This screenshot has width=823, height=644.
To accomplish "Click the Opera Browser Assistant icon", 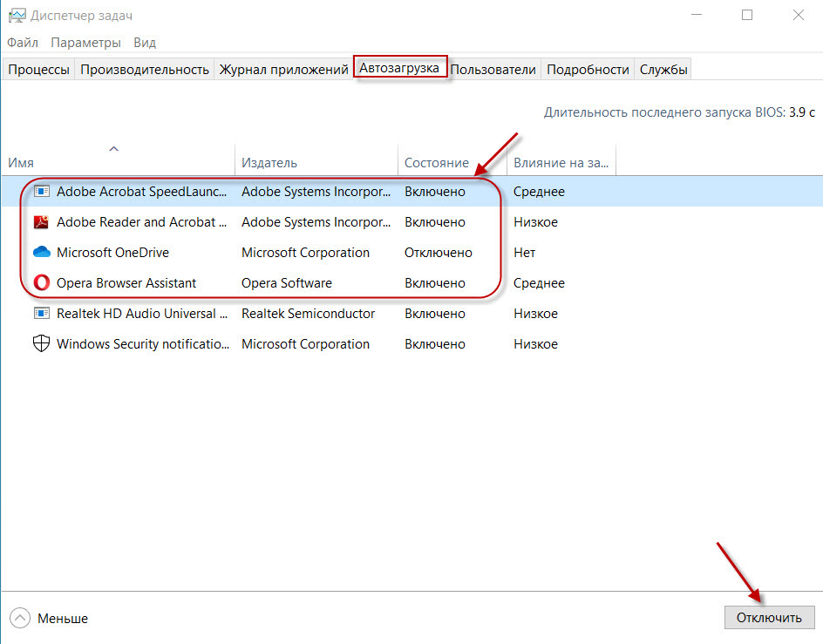I will coord(42,283).
